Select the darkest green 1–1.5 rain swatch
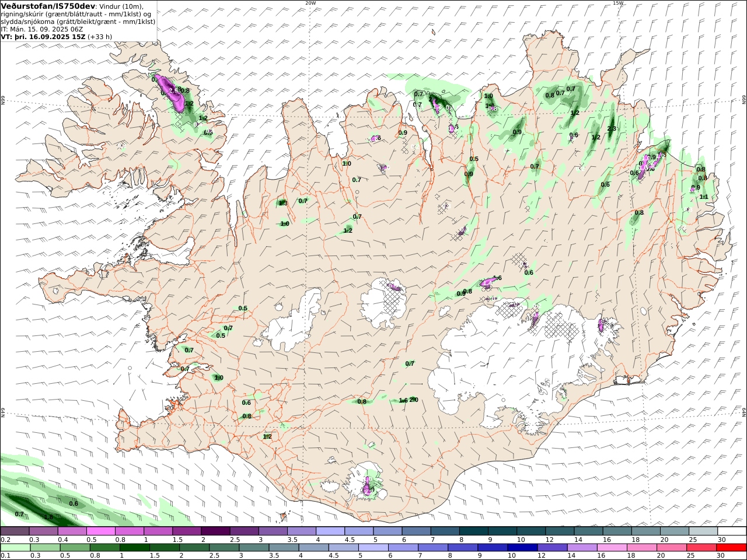Screen dimensions: 747x560 (135, 548)
